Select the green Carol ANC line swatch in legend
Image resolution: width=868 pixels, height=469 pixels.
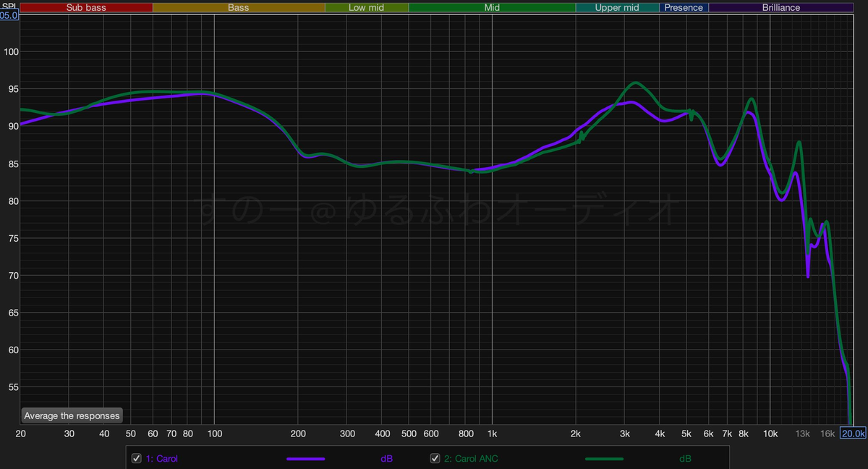[604, 459]
